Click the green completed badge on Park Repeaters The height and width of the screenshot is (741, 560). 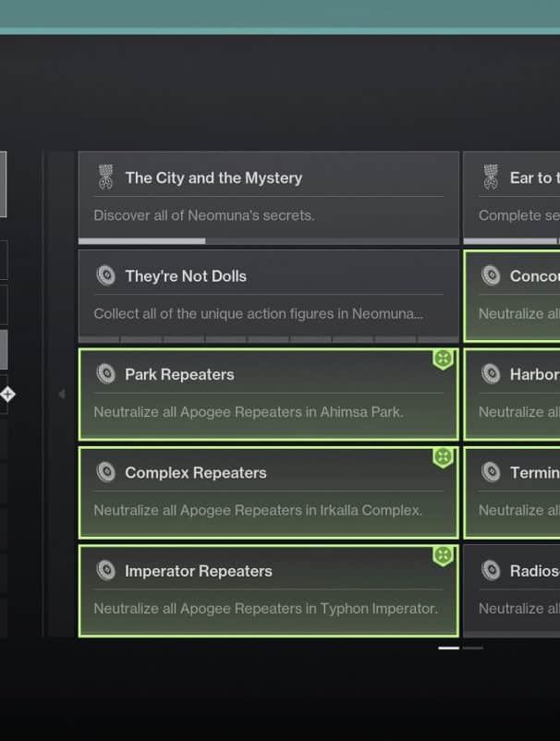443,359
